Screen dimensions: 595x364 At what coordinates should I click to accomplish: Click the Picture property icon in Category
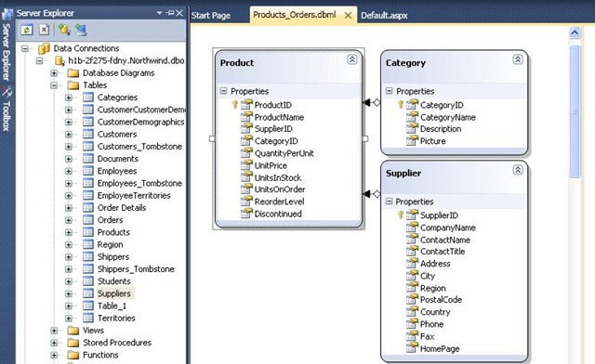tap(412, 140)
